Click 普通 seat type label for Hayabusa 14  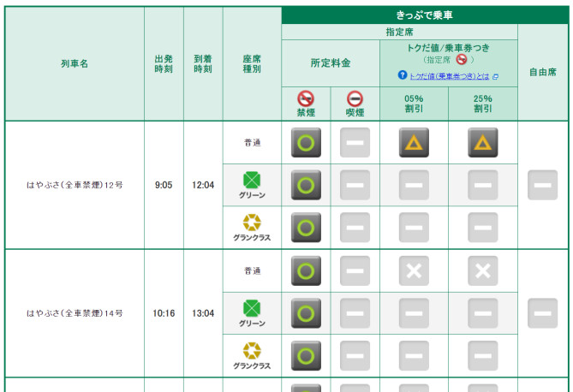point(252,270)
